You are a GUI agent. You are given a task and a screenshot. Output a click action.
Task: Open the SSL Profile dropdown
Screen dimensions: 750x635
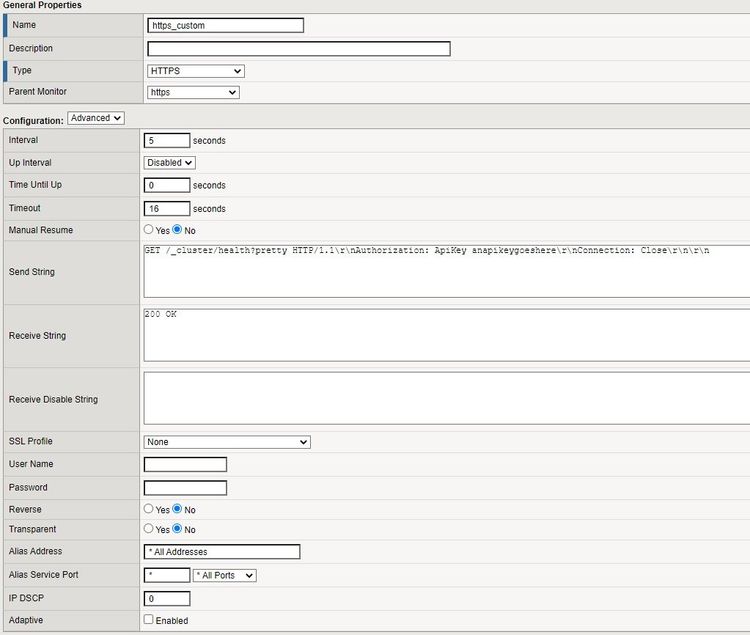click(x=227, y=442)
